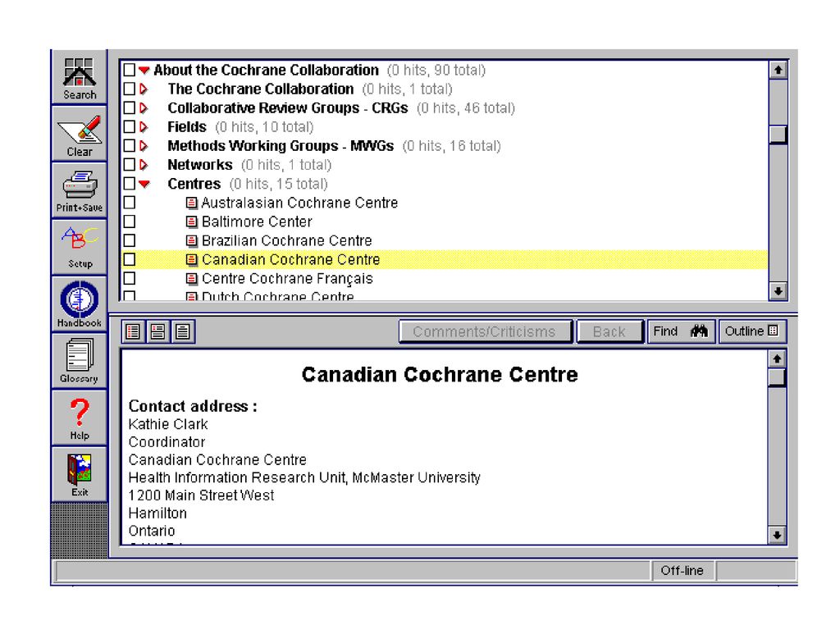The image size is (840, 630).
Task: Collapse About the Cochrane Collaboration section
Action: (x=144, y=71)
